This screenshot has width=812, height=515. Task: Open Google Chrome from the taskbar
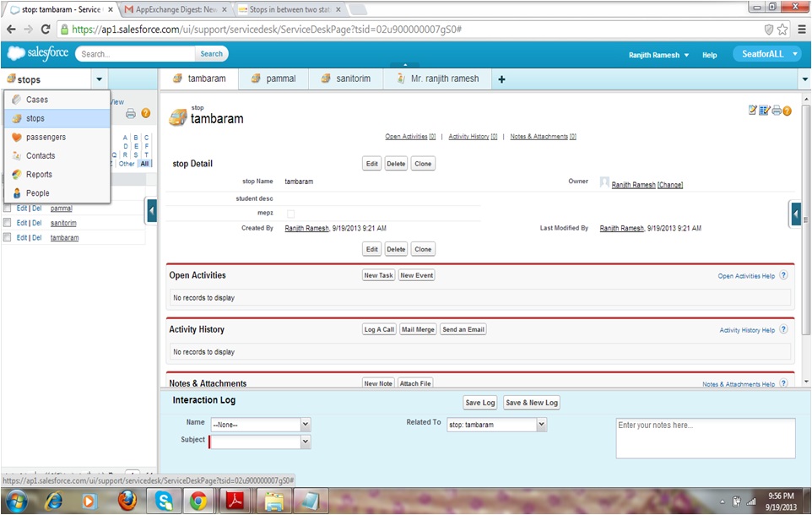click(x=198, y=501)
